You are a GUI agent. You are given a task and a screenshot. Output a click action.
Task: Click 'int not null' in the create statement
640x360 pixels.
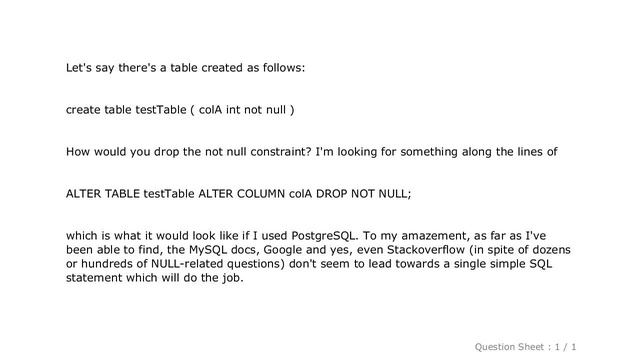[x=256, y=110]
